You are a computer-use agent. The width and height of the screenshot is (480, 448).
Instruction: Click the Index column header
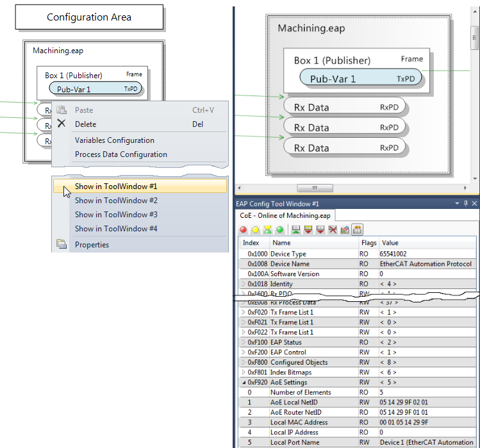pyautogui.click(x=254, y=242)
